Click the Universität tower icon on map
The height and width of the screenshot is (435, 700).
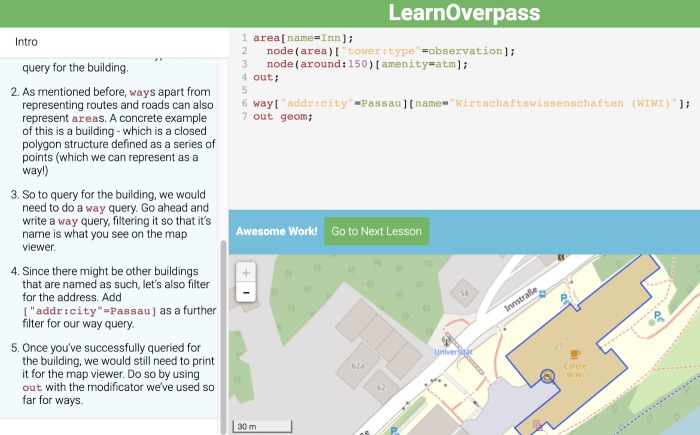click(x=447, y=338)
